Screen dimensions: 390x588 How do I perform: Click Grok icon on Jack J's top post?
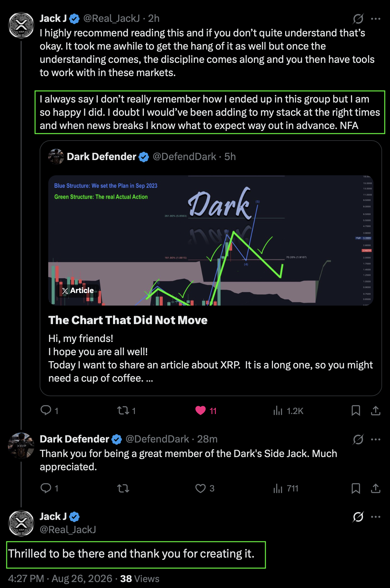[358, 19]
